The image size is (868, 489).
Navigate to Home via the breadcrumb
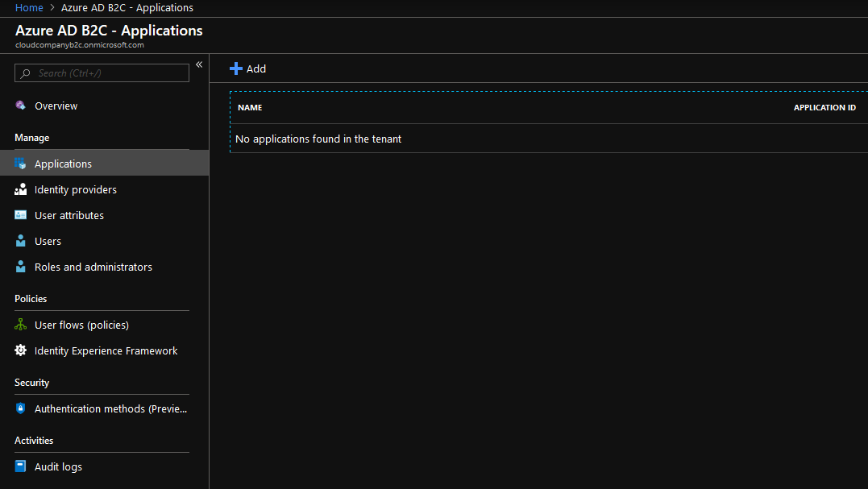point(29,7)
